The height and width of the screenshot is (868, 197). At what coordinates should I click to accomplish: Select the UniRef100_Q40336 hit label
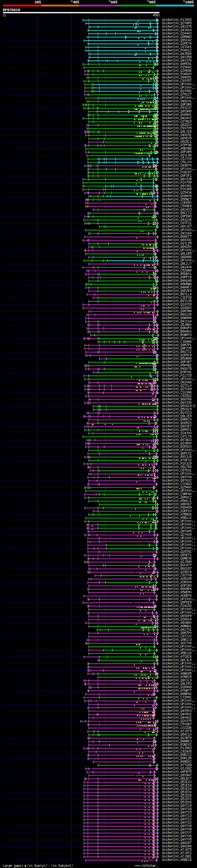click(177, 402)
